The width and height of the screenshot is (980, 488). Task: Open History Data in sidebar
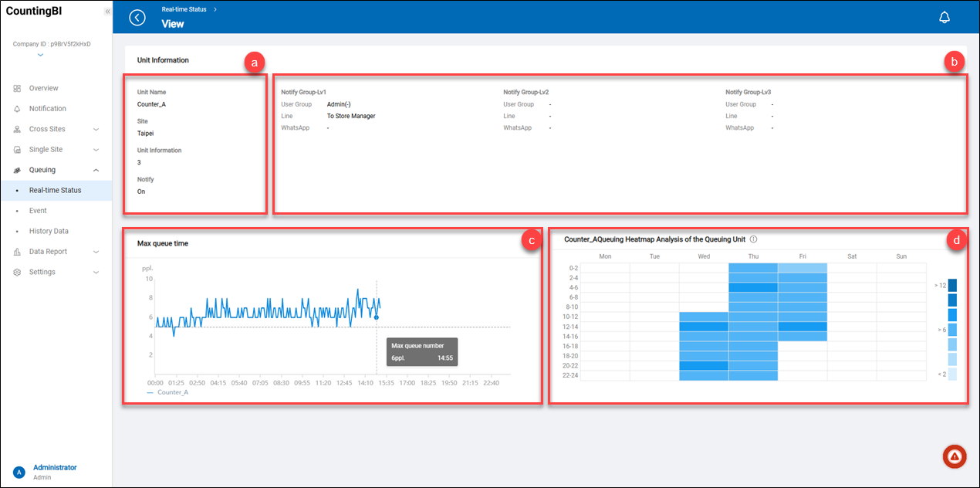coord(49,231)
